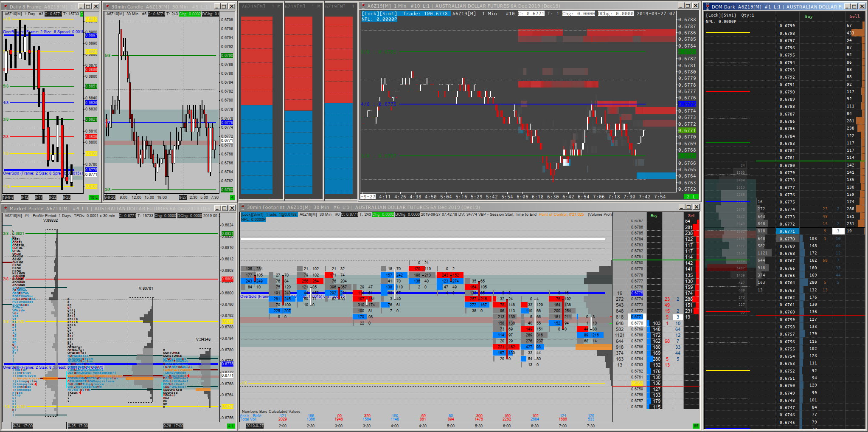Select price 0.6764 row in DOM Dark
The height and width of the screenshot is (432, 868).
tap(787, 282)
